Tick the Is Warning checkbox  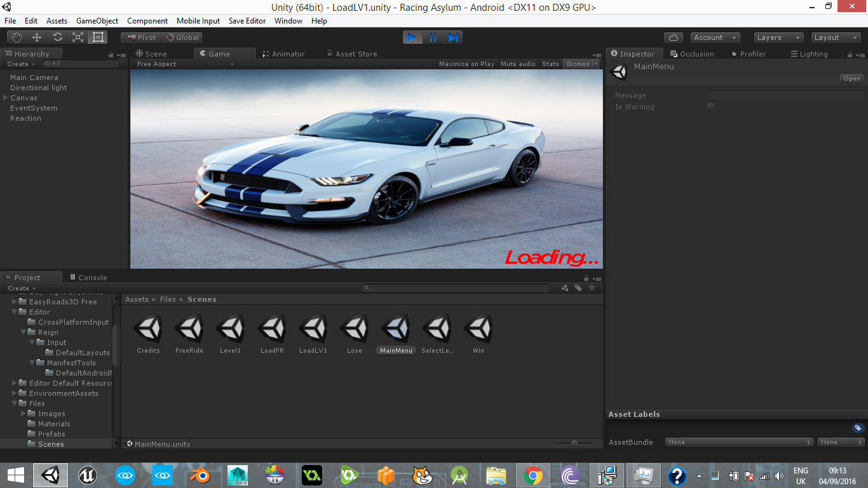pyautogui.click(x=711, y=107)
